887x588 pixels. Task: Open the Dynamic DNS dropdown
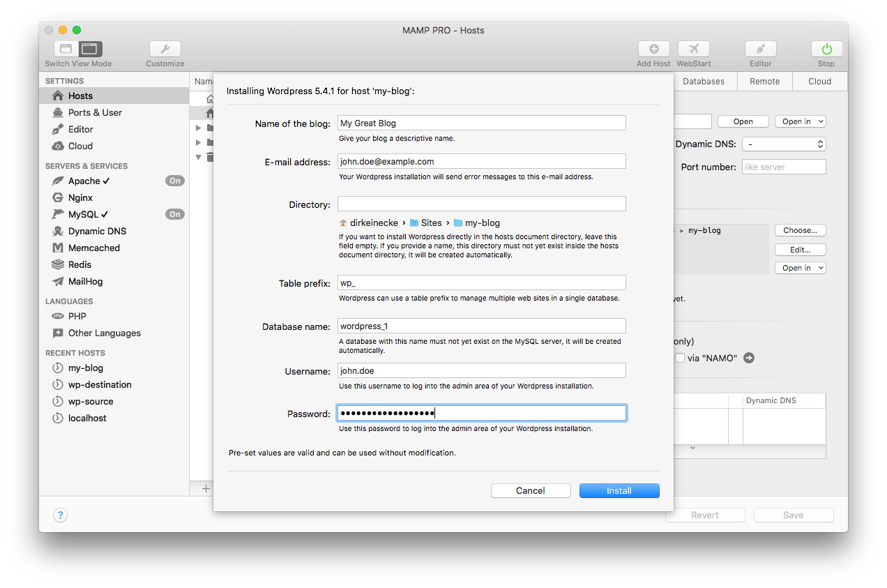[x=784, y=144]
